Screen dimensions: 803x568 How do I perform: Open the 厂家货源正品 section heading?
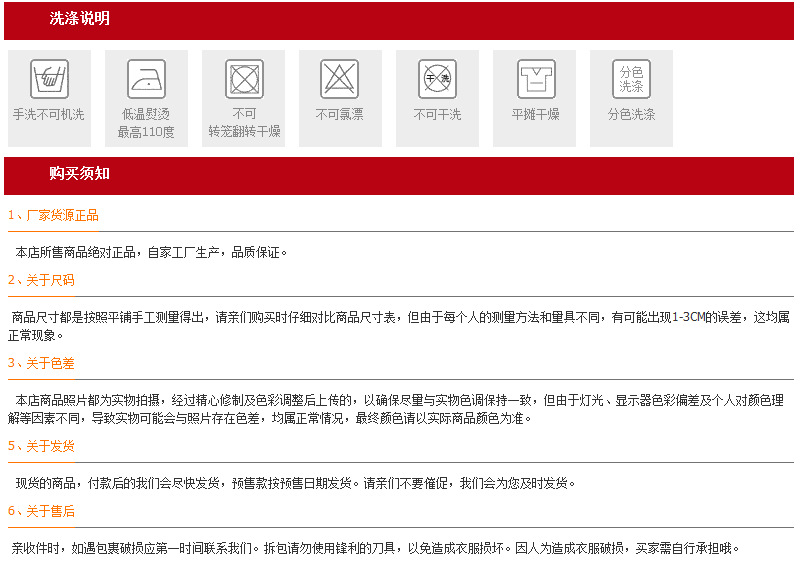pyautogui.click(x=53, y=215)
